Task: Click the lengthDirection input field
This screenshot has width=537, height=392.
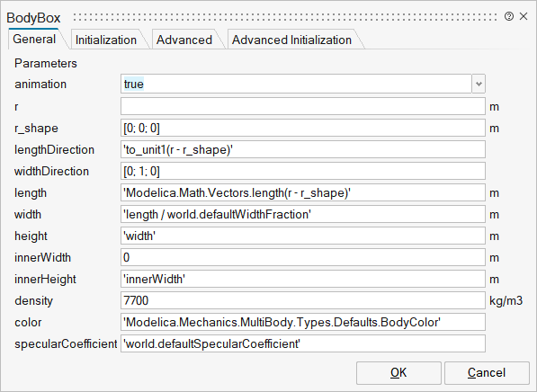Action: 303,149
